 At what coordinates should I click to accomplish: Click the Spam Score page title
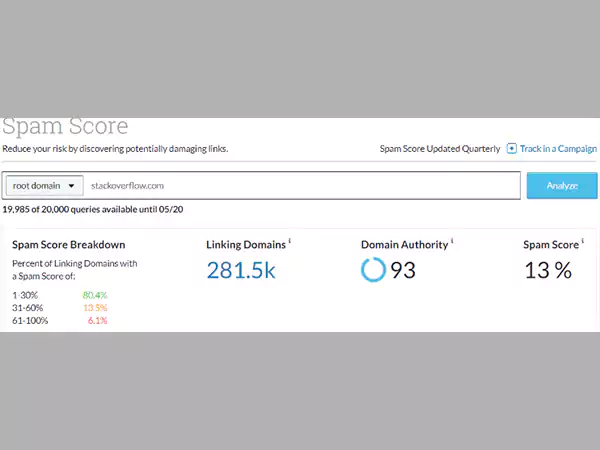coord(65,127)
